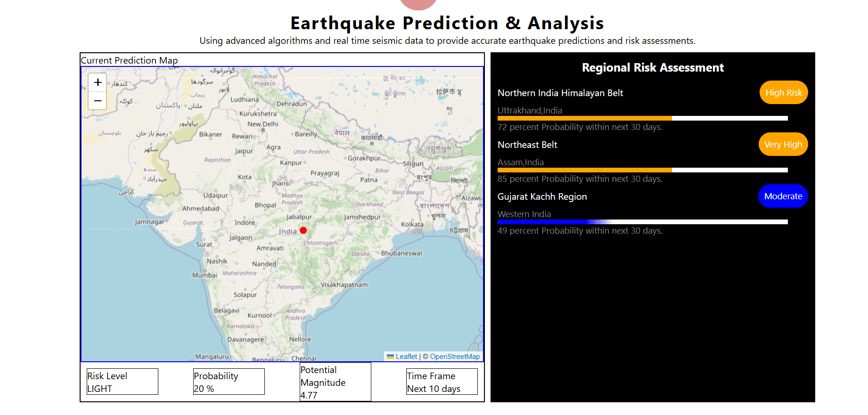The image size is (868, 415).
Task: Click Mumbai city label on the map
Action: point(205,275)
